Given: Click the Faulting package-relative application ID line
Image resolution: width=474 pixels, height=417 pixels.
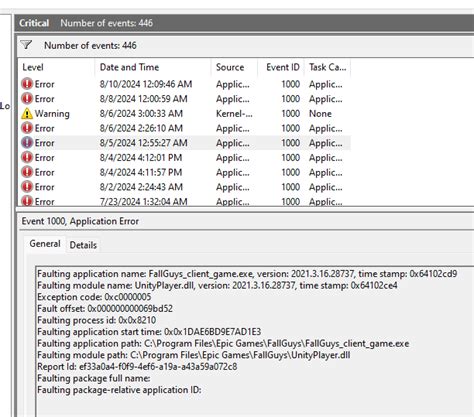Looking at the screenshot, I should point(119,390).
